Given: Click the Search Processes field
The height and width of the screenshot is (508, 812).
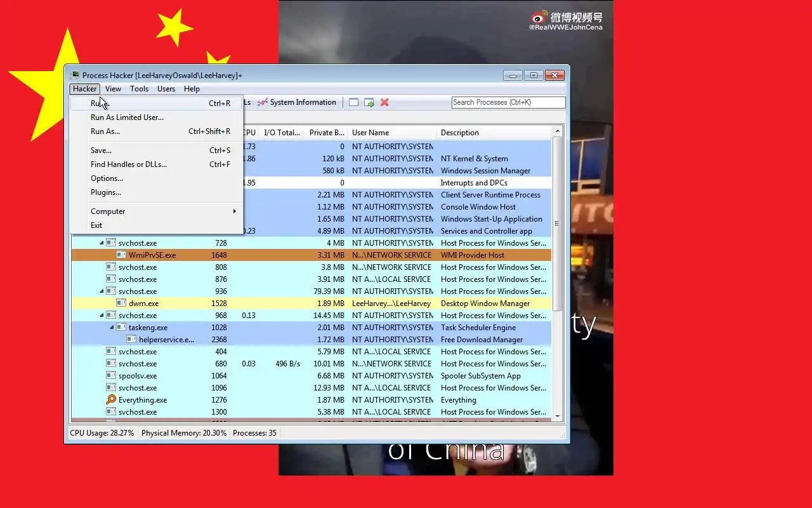Looking at the screenshot, I should (508, 102).
